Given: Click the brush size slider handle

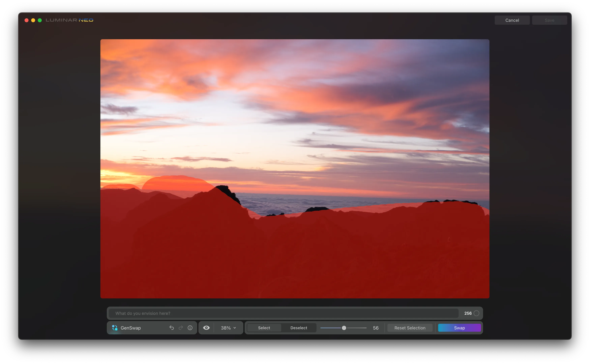Looking at the screenshot, I should tap(344, 328).
